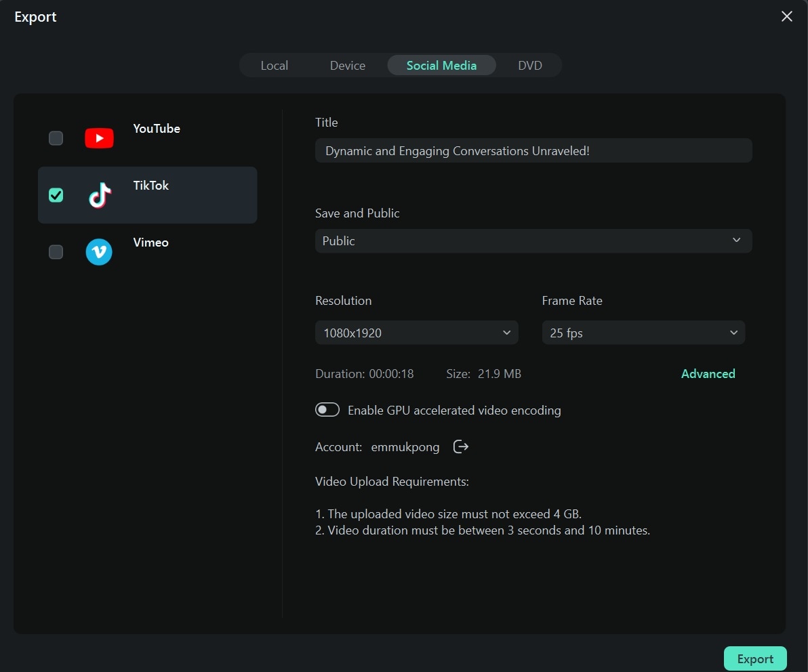Click the Duration: 00:00:18 text
Screen dimensions: 808x672
364,374
